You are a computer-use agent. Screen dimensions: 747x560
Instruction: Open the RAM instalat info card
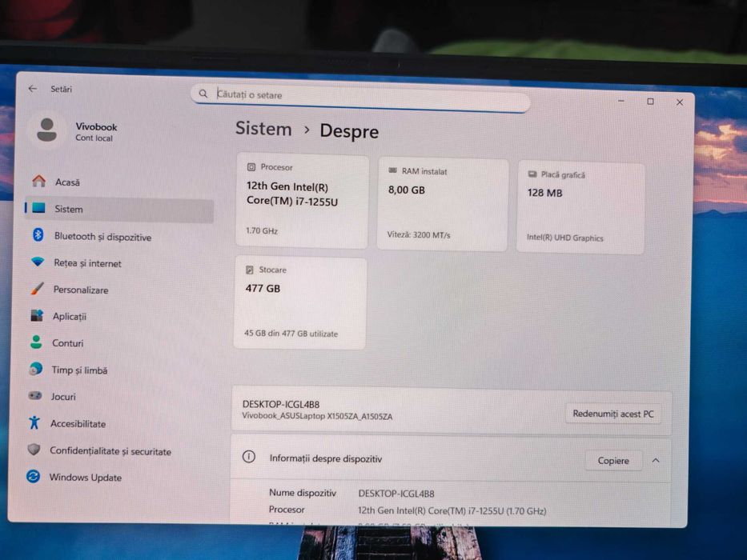tap(443, 205)
